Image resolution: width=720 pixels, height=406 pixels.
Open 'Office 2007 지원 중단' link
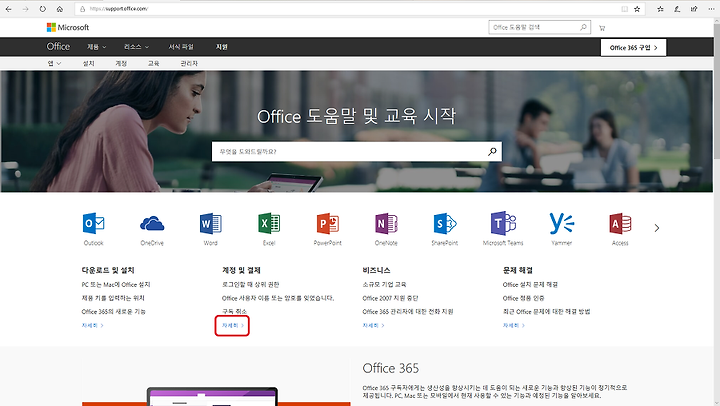tap(390, 298)
